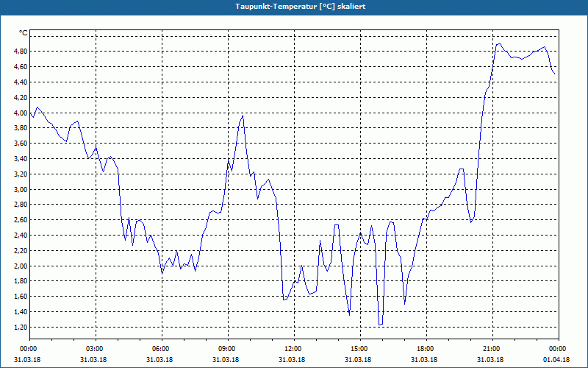588x368 pixels.
Task: Click the 18:00 time axis label
Action: coord(427,349)
